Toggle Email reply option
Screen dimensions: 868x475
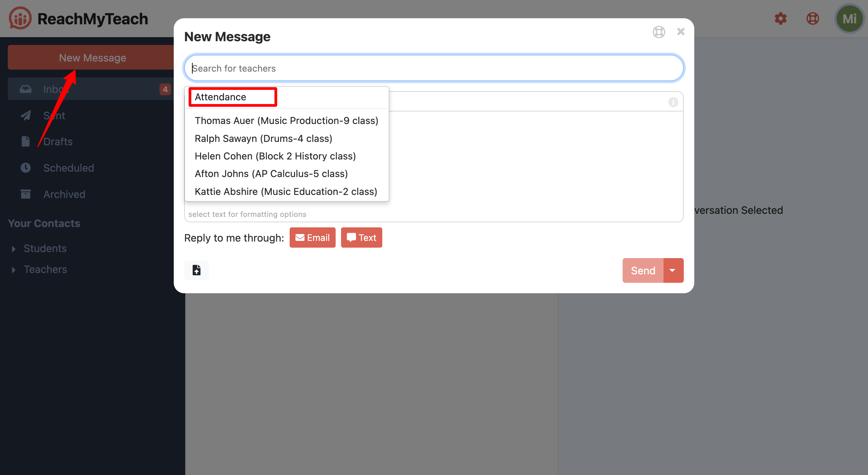click(312, 237)
